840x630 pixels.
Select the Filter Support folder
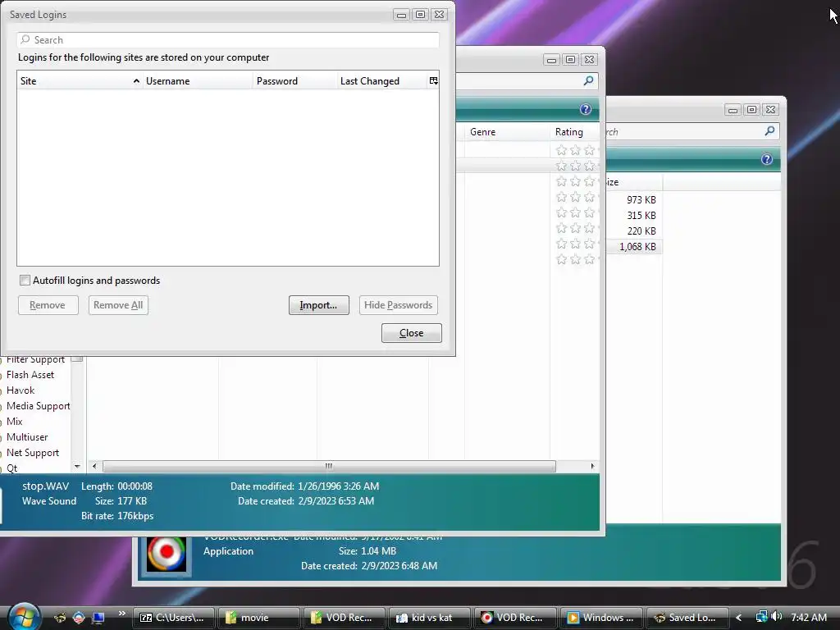tap(35, 359)
